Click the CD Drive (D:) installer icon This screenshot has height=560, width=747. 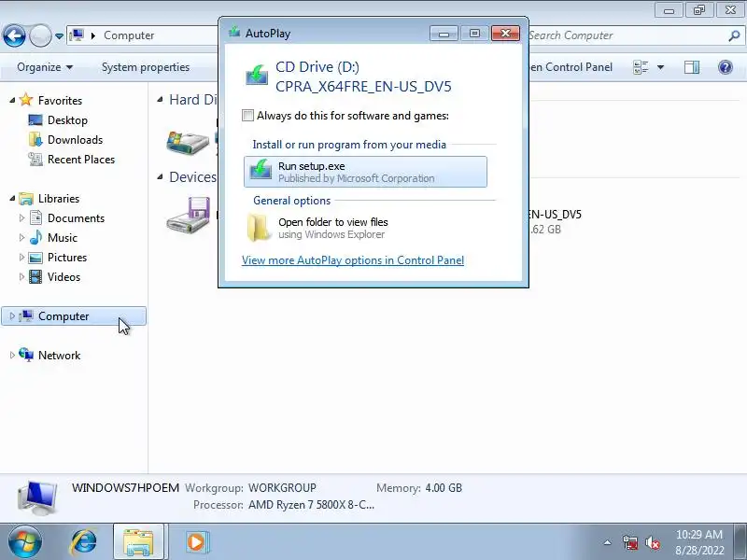[x=257, y=76]
